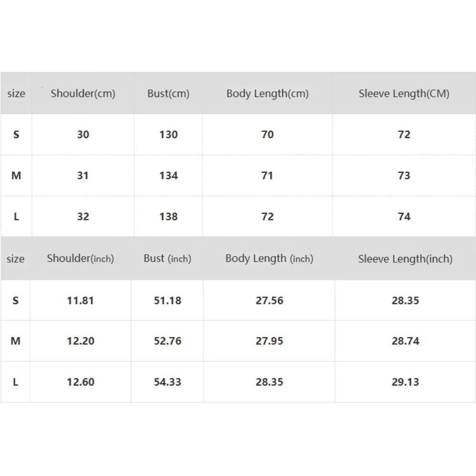Select the shoulder value 12.60

click(80, 382)
